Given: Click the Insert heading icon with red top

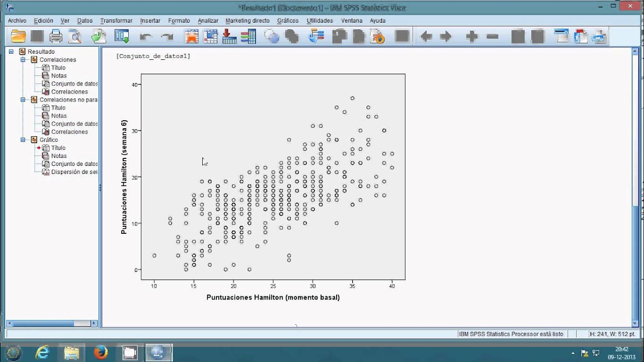Looking at the screenshot, I should [x=581, y=37].
